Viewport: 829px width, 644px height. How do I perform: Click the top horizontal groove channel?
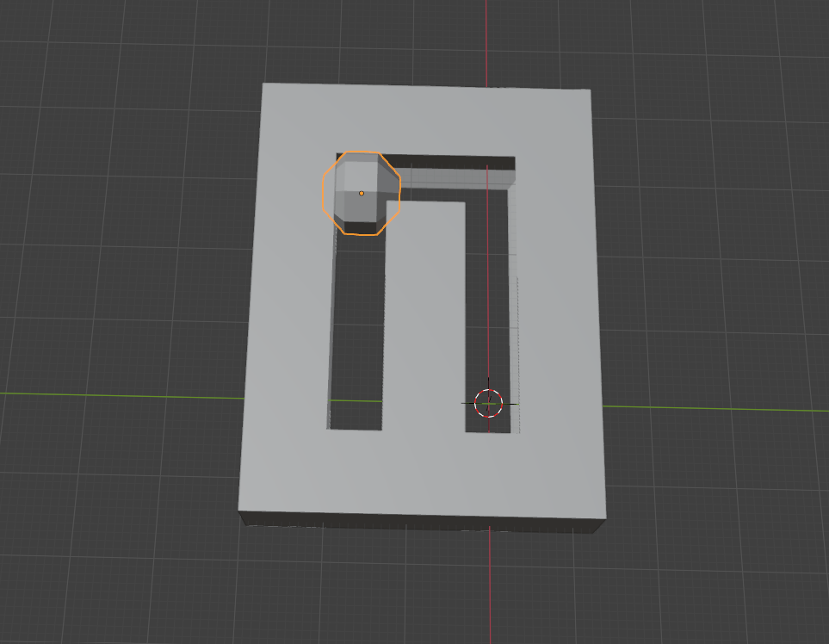(x=456, y=172)
